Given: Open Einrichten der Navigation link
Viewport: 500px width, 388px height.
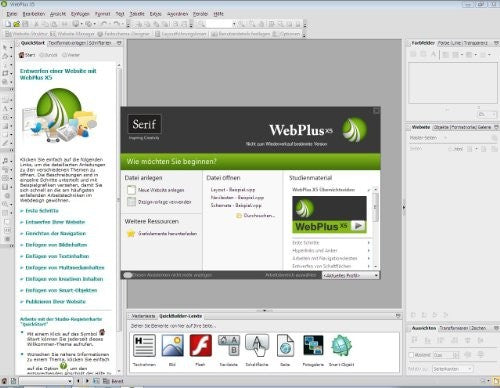Looking at the screenshot, I should tap(56, 233).
